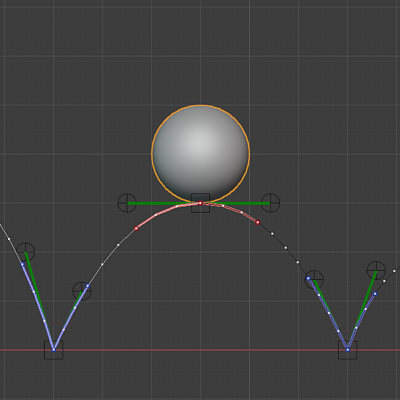Screen dimensions: 400x400
Task: Grab the right handle circle of the sphere's keyframe
Action: coord(270,203)
